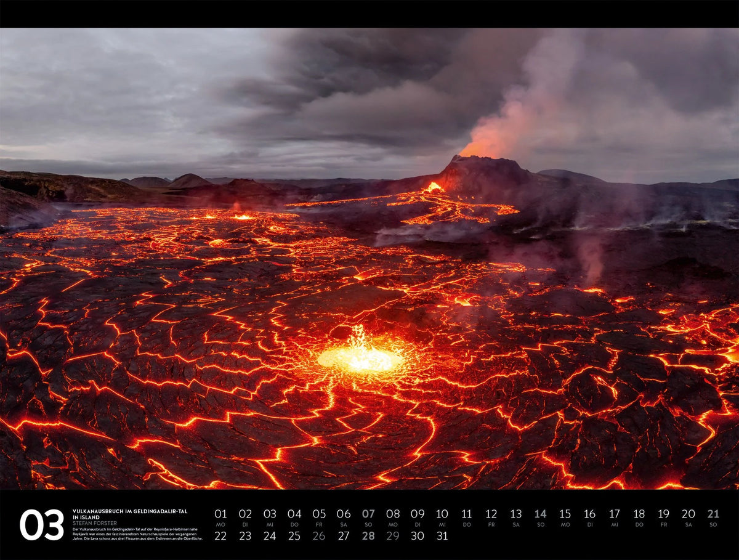This screenshot has height=560, width=739.
Task: Select calendar day 31
Action: coord(442,536)
